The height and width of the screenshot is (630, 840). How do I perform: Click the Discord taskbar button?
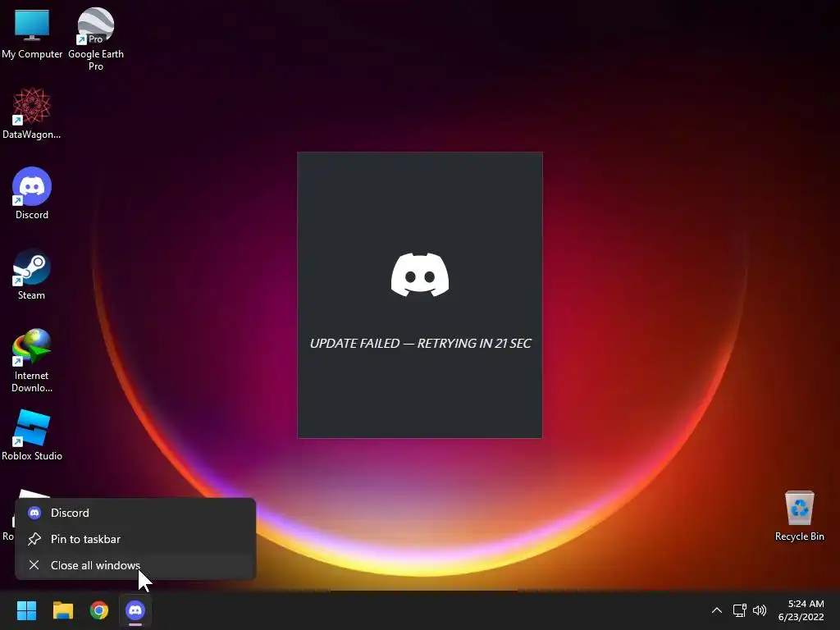(x=135, y=610)
